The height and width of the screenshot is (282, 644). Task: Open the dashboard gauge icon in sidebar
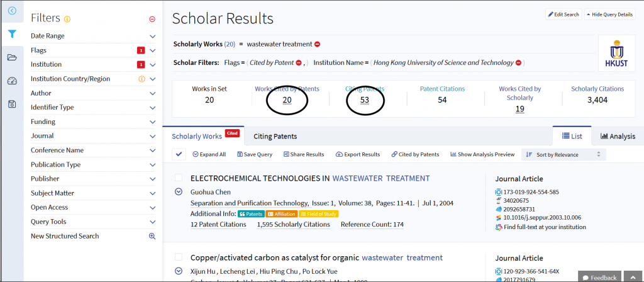tap(12, 81)
